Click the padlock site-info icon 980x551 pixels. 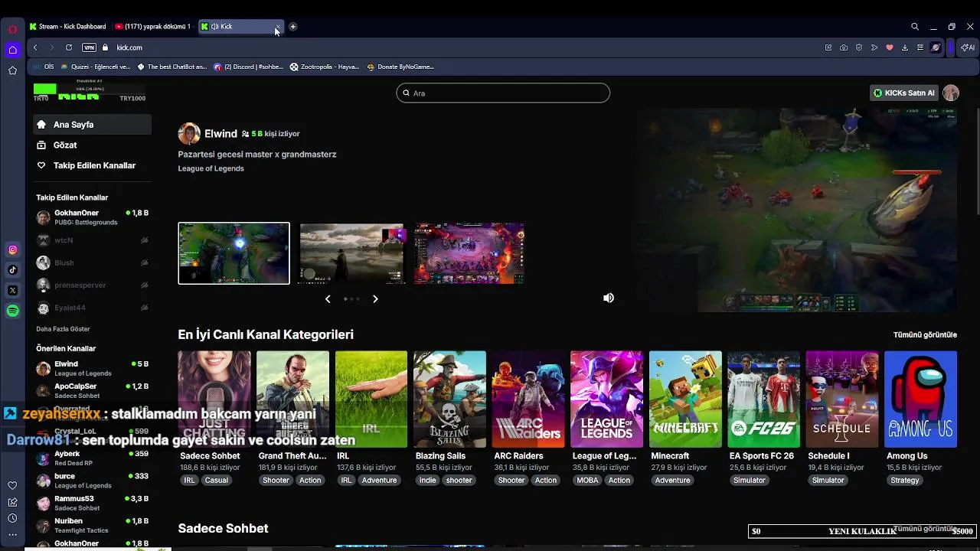click(x=106, y=47)
